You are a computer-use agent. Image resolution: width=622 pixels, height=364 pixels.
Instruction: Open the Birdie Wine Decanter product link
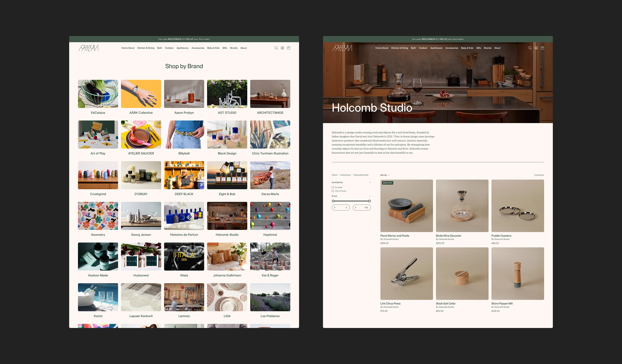pyautogui.click(x=448, y=236)
